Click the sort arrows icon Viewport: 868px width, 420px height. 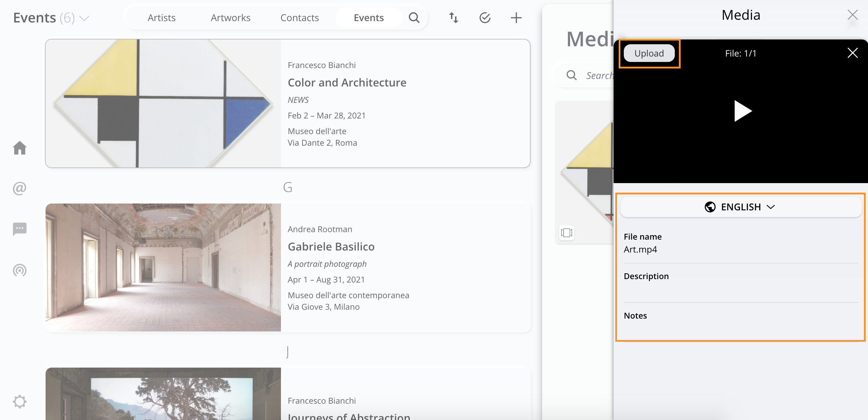pyautogui.click(x=453, y=18)
